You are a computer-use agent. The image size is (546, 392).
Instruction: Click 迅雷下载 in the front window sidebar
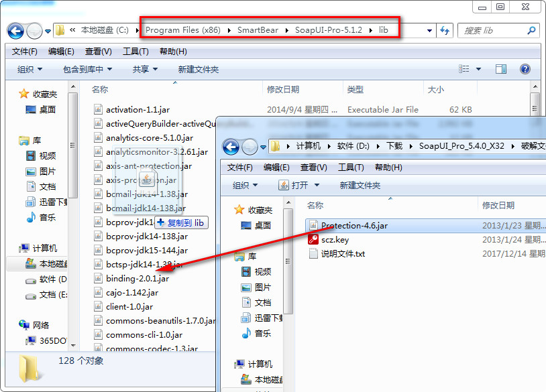[x=262, y=318]
